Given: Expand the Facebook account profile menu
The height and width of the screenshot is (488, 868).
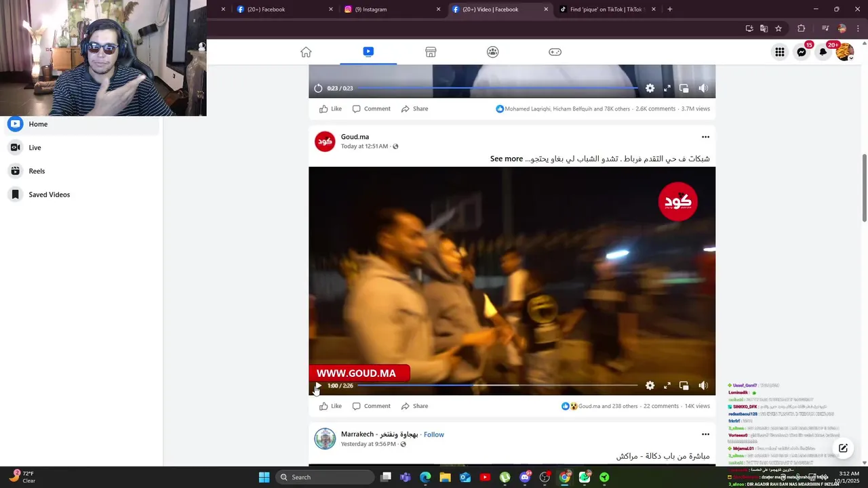Looking at the screenshot, I should coord(845,52).
